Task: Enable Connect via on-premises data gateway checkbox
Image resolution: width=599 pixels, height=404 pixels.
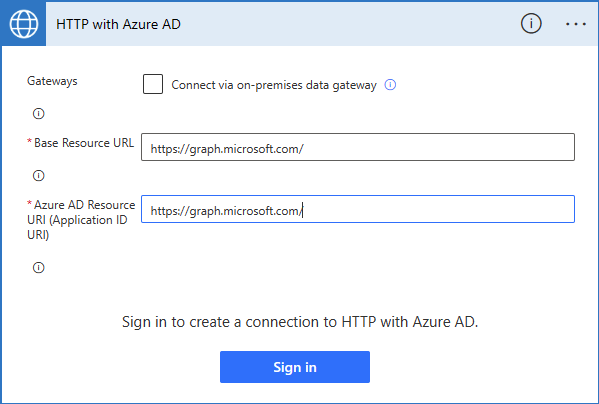Action: point(153,84)
